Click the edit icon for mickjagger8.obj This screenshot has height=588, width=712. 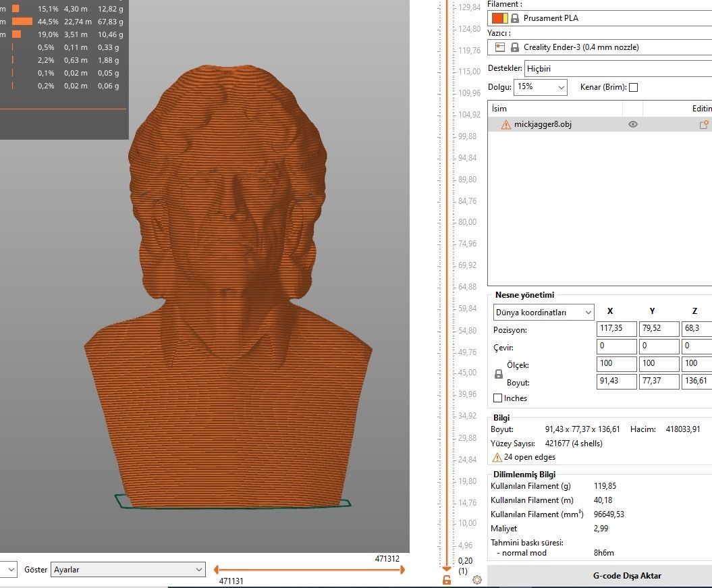tap(705, 124)
